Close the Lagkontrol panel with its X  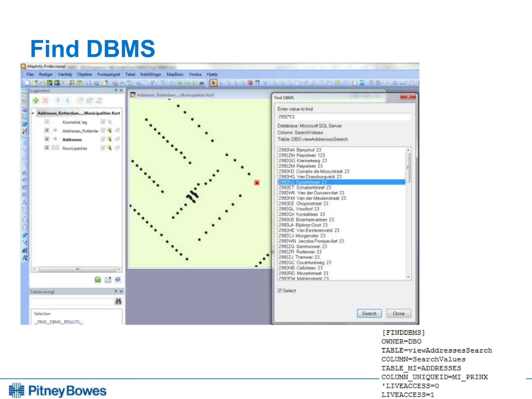coord(121,90)
